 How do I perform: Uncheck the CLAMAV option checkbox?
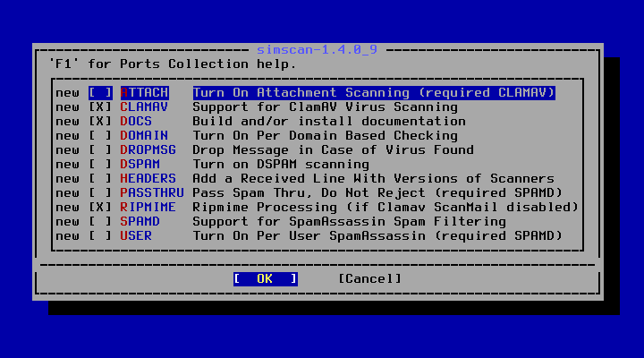tap(100, 107)
